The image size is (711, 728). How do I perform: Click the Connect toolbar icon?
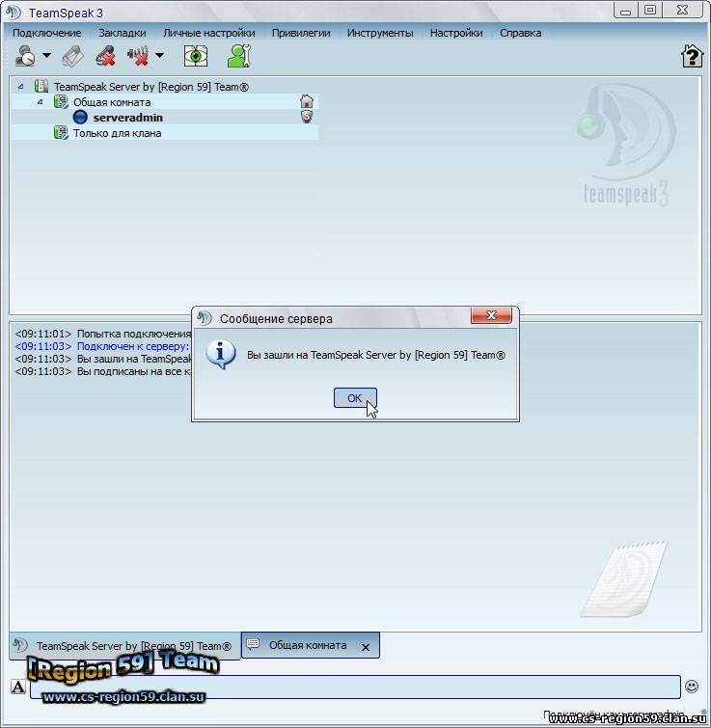pos(25,56)
